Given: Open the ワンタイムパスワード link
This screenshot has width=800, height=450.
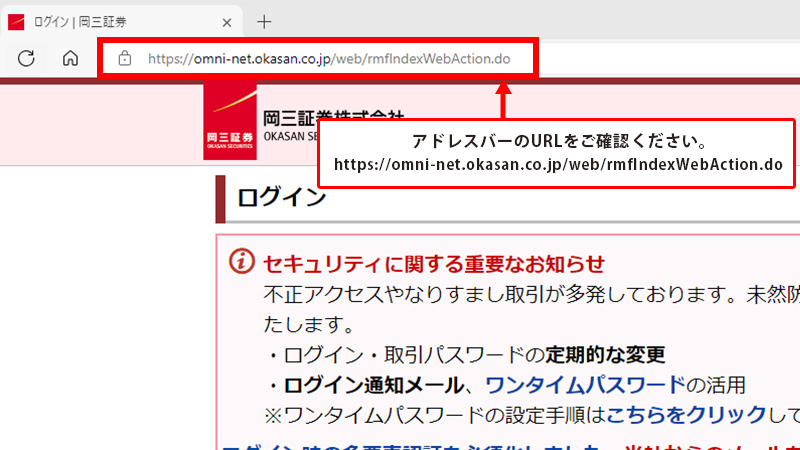Looking at the screenshot, I should (585, 385).
